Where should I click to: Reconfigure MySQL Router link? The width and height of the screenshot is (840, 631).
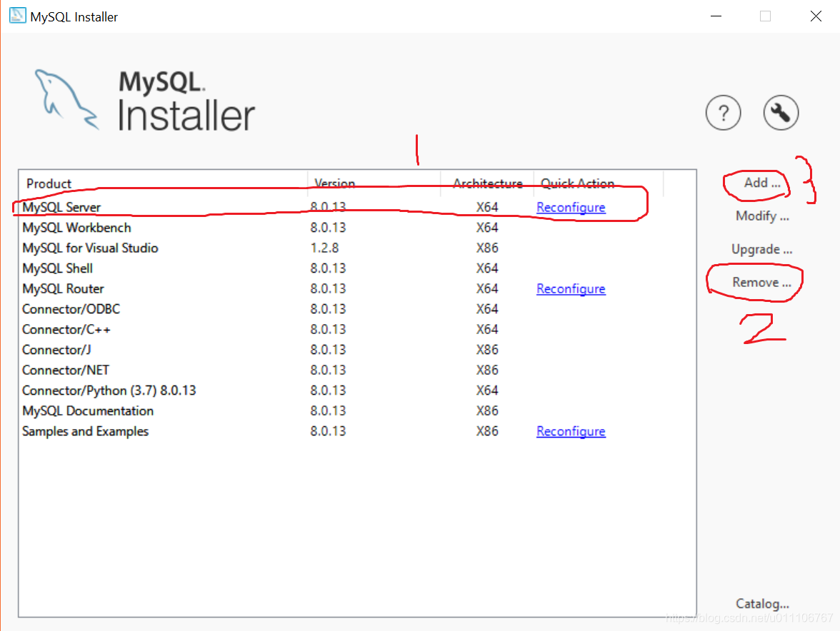[571, 289]
